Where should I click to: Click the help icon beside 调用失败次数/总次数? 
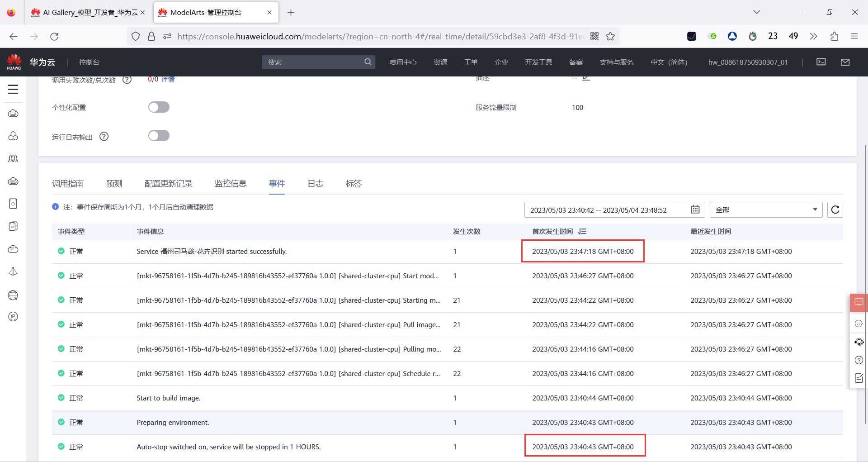point(127,80)
